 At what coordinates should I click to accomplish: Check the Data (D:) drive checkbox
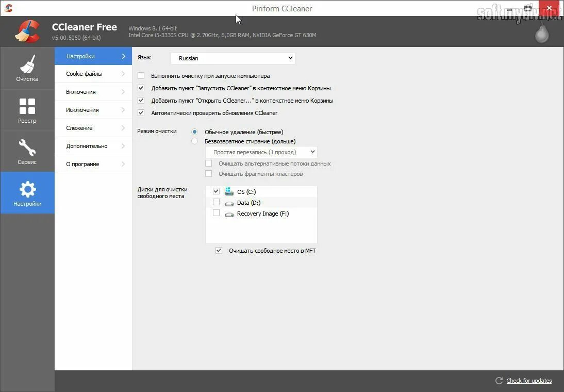(217, 202)
